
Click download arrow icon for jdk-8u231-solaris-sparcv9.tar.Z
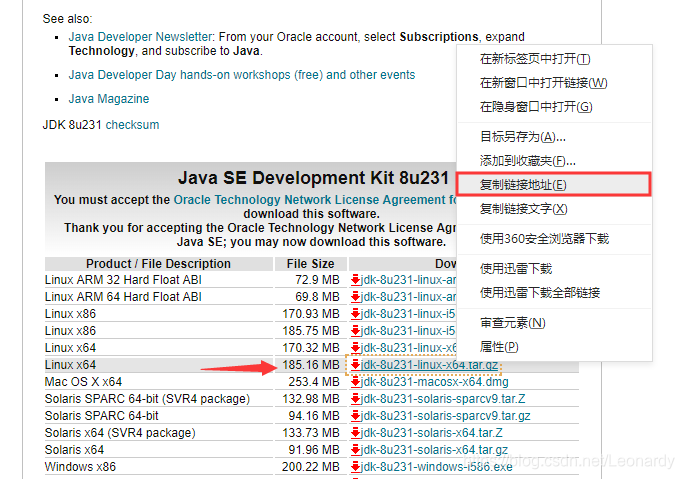coord(356,399)
